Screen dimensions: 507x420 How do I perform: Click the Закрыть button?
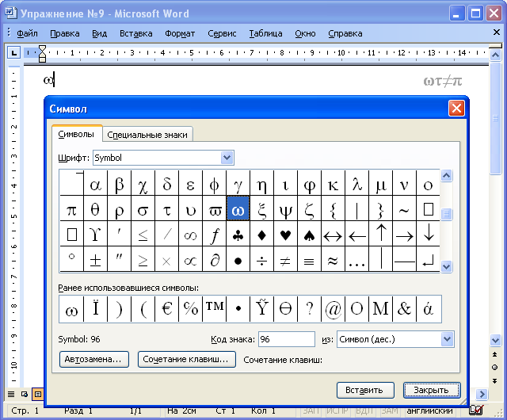(432, 390)
